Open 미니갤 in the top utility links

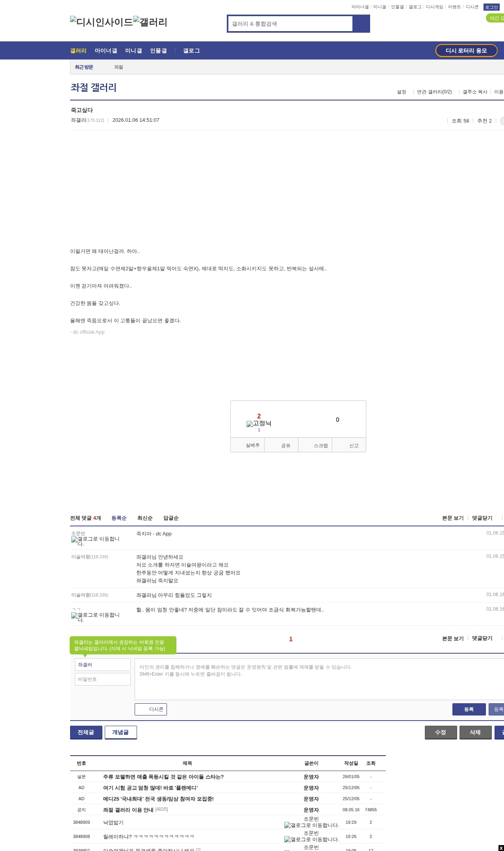tap(380, 7)
